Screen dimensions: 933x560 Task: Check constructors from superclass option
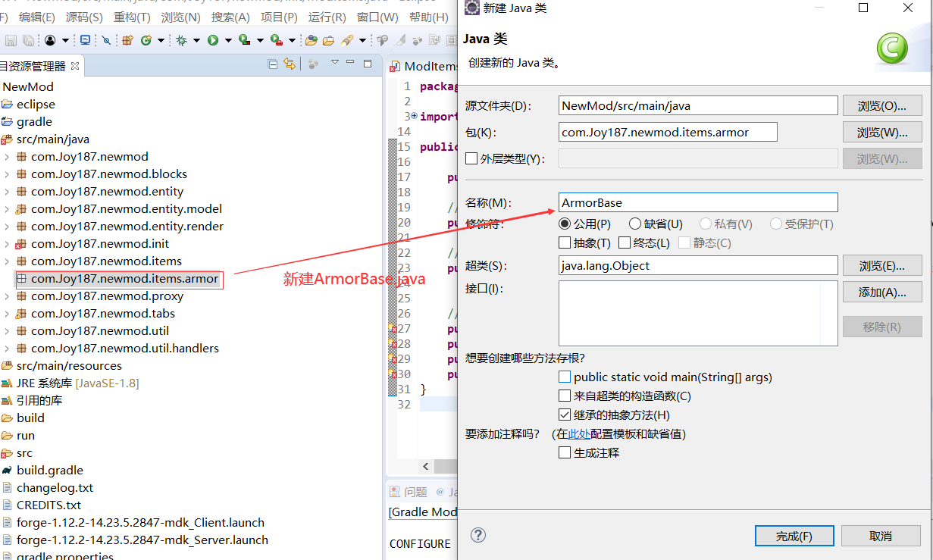click(x=564, y=396)
